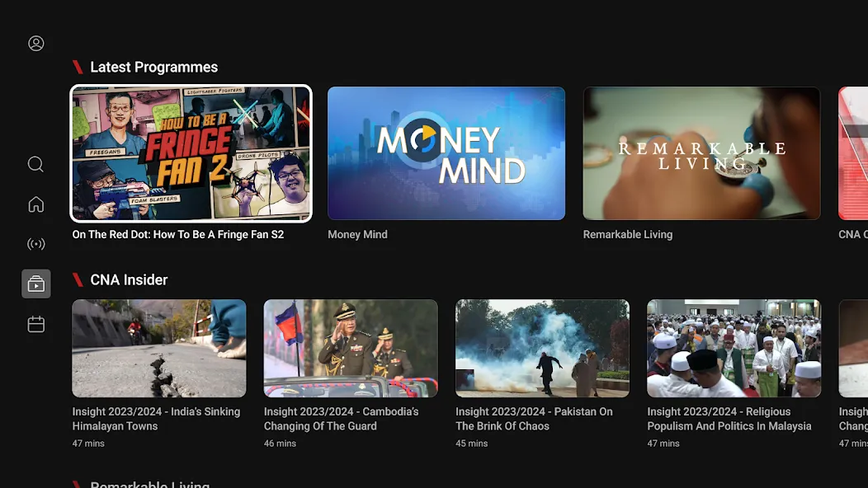
Task: Click 'Insight 2023/2024 - India's Sinking Himalayan Towns' title
Action: click(156, 419)
